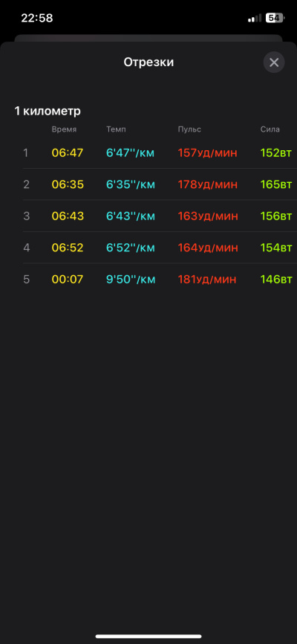This screenshot has height=644, width=297.
Task: Select split 5 time 00:07
Action: pos(68,280)
